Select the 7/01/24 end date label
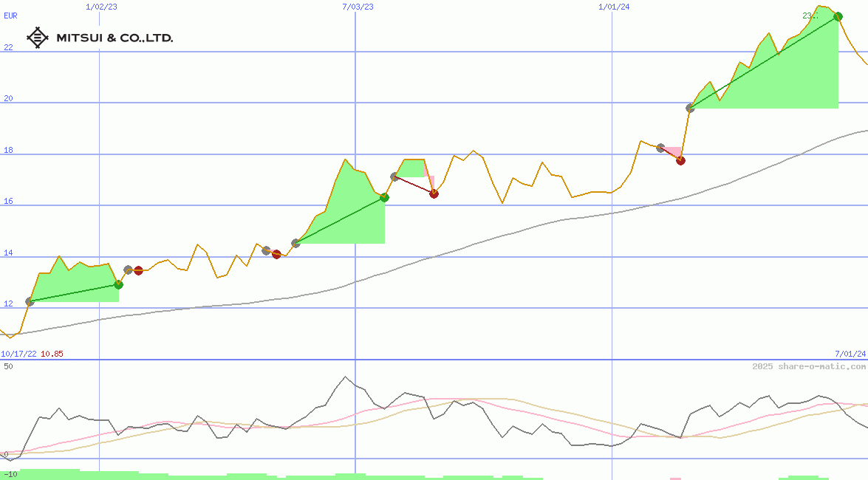 point(850,354)
